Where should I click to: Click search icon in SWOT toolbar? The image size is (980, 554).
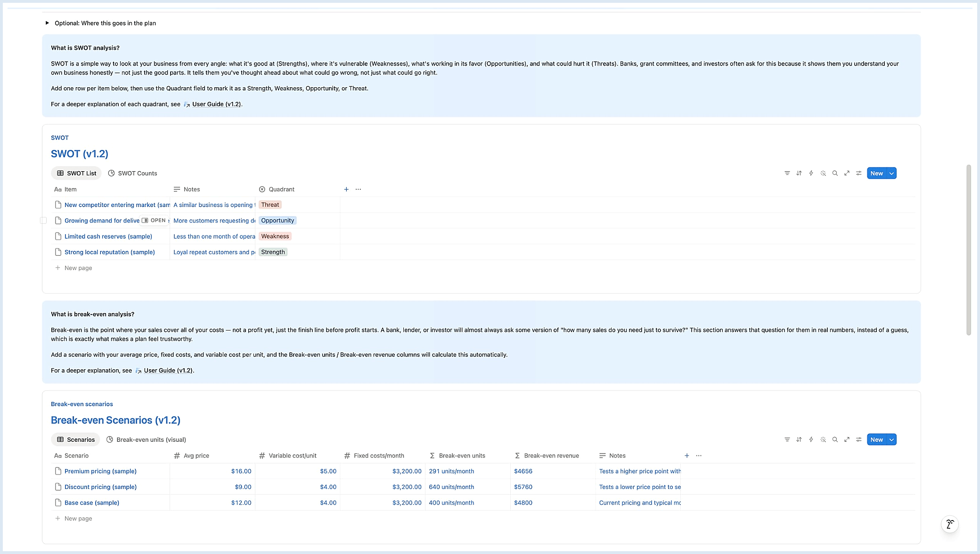tap(835, 174)
